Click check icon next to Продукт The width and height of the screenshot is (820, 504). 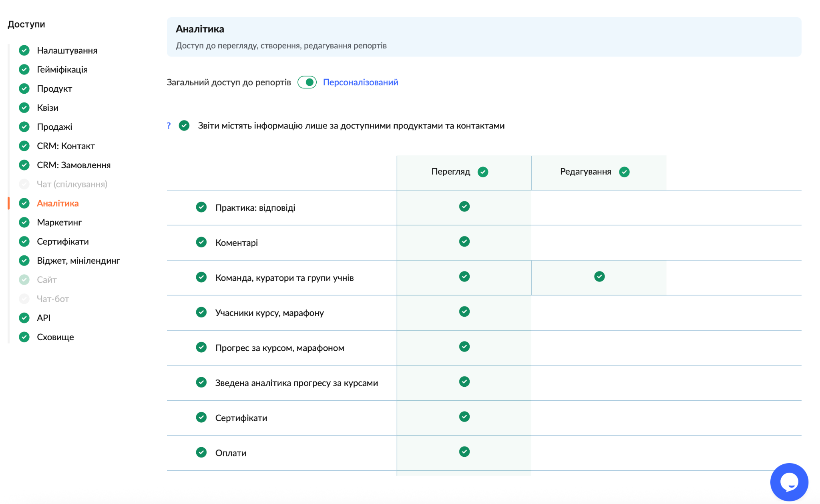24,88
